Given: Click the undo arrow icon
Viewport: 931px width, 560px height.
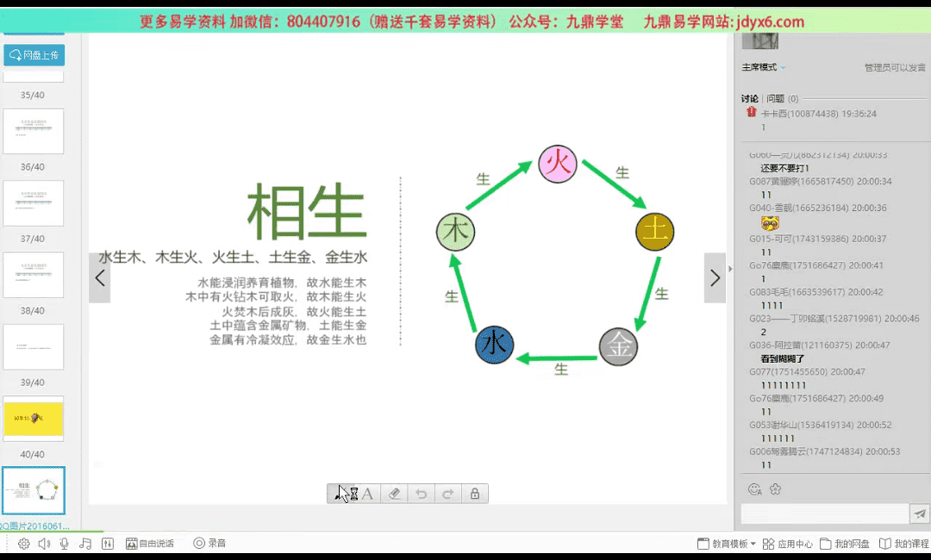Looking at the screenshot, I should [421, 494].
